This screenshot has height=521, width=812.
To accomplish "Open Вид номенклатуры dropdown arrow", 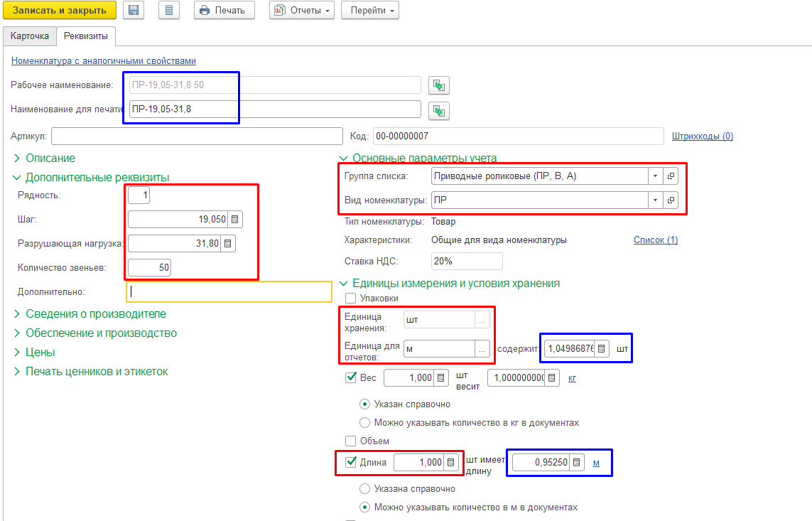I will [x=655, y=200].
